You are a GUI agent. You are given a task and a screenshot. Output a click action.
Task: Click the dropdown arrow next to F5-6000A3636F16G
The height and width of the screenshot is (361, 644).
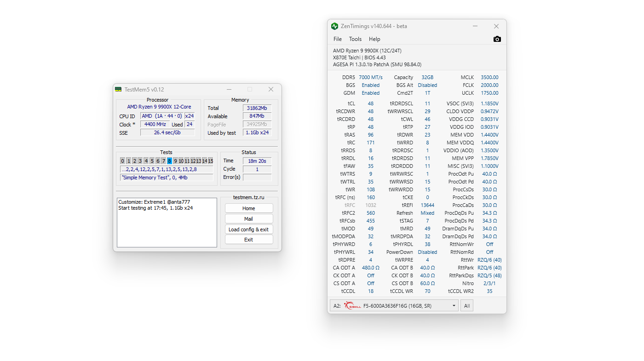click(454, 305)
